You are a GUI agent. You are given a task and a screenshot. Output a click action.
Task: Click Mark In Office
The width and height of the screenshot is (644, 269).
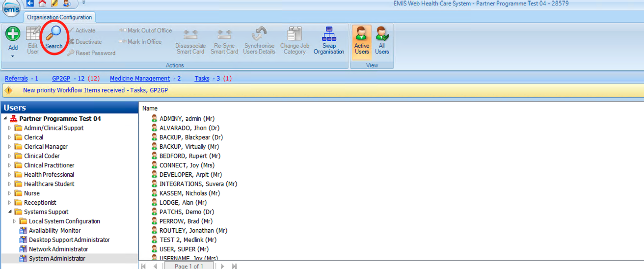pyautogui.click(x=140, y=42)
